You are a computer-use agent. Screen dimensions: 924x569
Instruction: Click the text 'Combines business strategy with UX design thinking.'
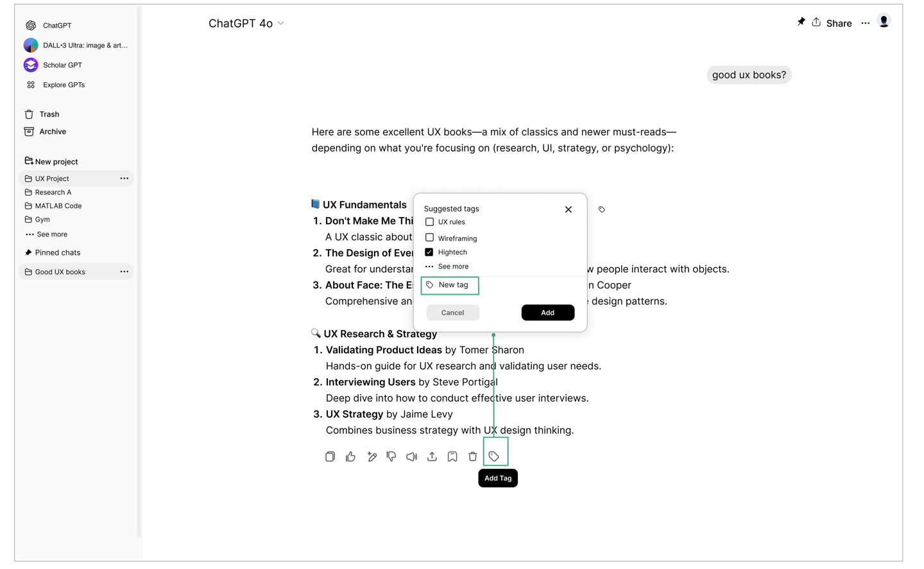[x=450, y=430]
